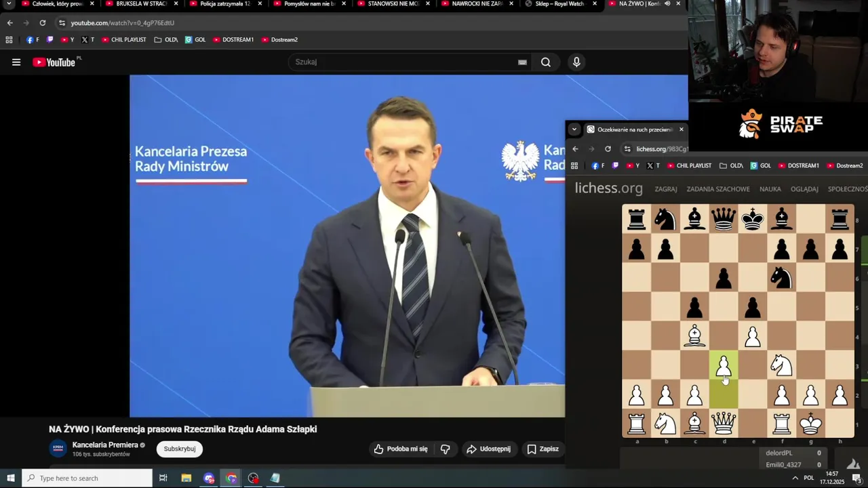Viewport: 868px width, 488px height.
Task: Click the taskbar Type here to search box
Action: click(87, 478)
